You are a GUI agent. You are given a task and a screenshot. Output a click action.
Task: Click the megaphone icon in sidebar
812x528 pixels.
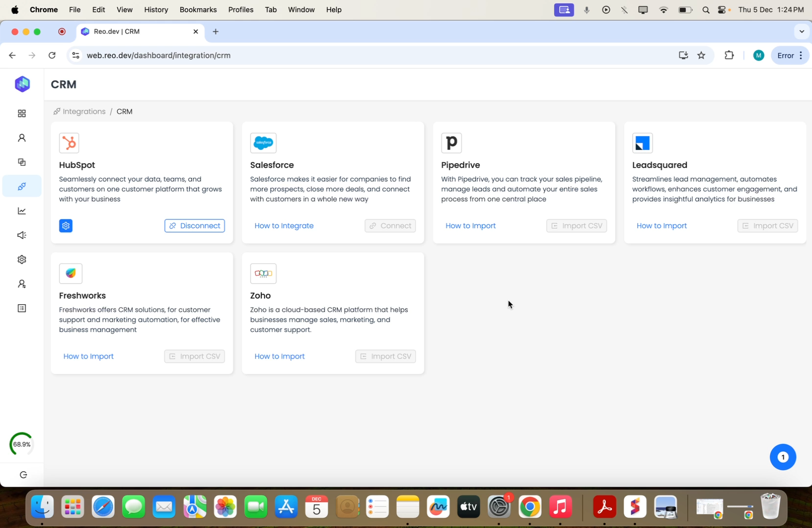point(22,235)
